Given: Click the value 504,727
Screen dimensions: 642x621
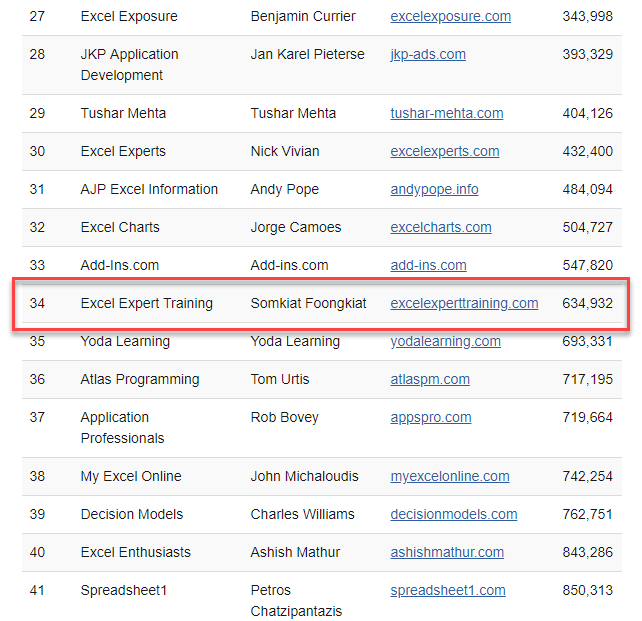Looking at the screenshot, I should (588, 227).
